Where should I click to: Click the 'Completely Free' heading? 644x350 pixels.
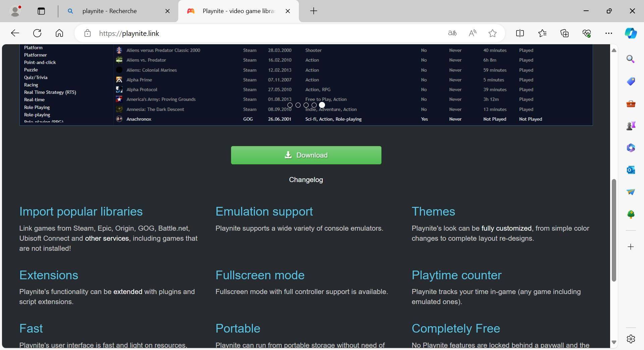tap(456, 329)
